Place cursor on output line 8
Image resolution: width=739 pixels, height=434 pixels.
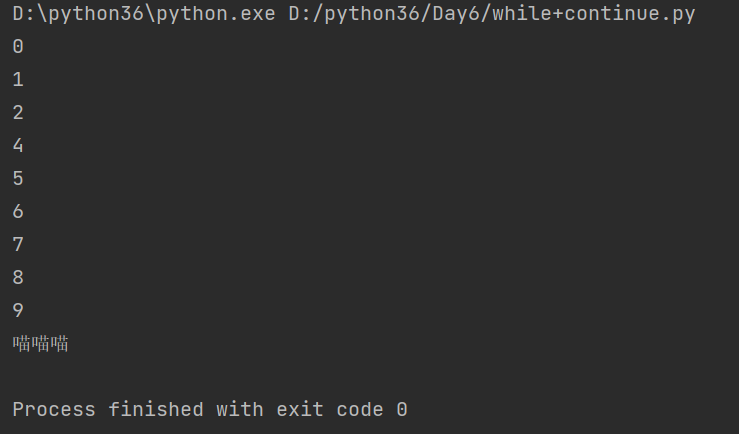point(18,278)
